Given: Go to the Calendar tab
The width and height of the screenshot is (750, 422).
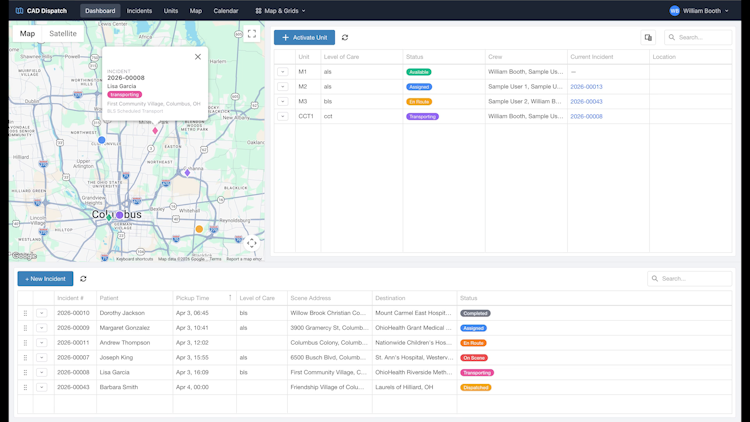Looking at the screenshot, I should point(226,11).
